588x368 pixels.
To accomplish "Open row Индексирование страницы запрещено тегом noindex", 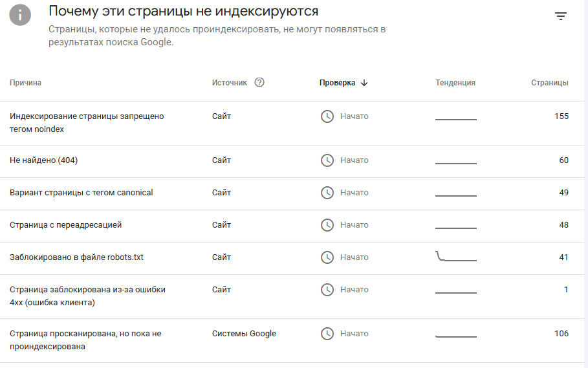I will coord(292,124).
